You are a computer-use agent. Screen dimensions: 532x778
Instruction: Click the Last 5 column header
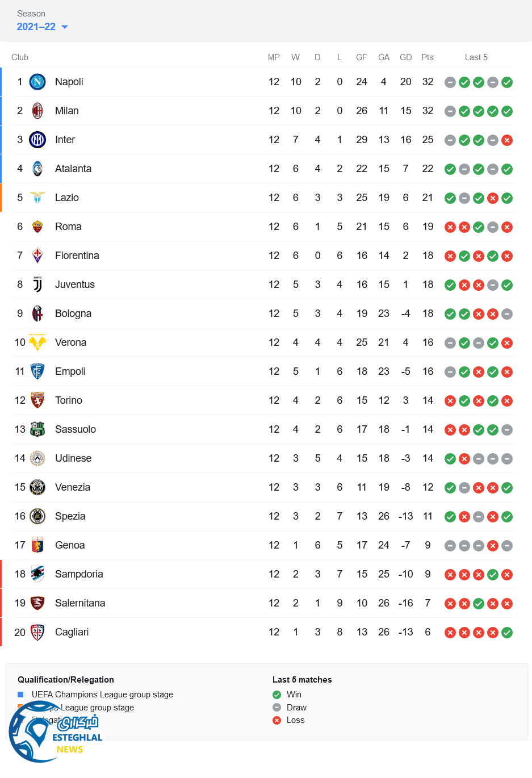click(x=476, y=57)
